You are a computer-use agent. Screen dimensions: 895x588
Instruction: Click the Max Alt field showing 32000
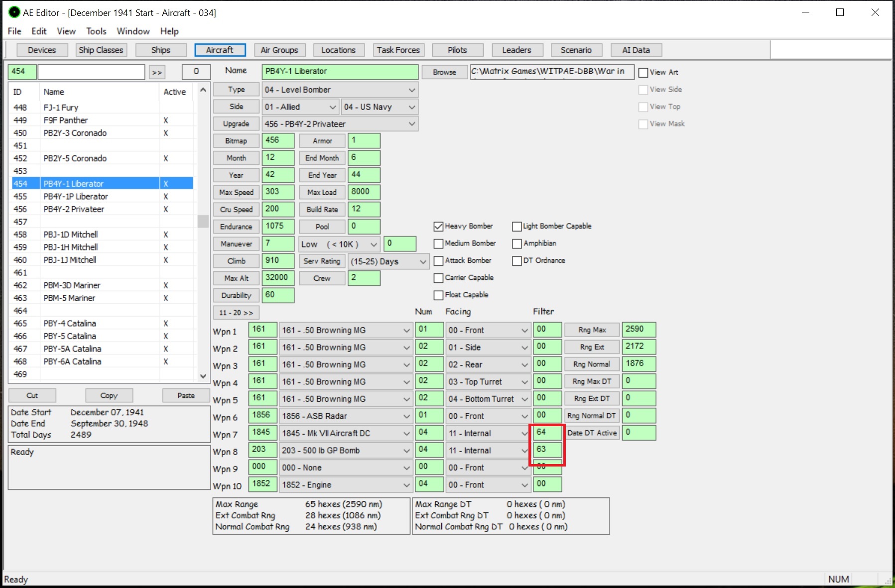(278, 278)
